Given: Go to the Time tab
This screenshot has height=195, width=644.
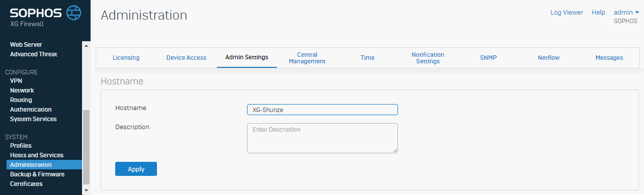Looking at the screenshot, I should click(367, 58).
